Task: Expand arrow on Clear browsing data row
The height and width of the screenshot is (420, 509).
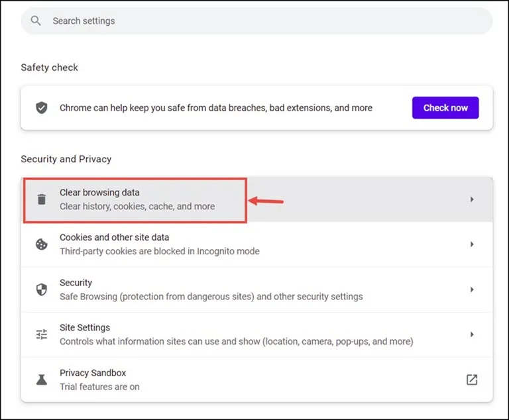Action: (472, 199)
